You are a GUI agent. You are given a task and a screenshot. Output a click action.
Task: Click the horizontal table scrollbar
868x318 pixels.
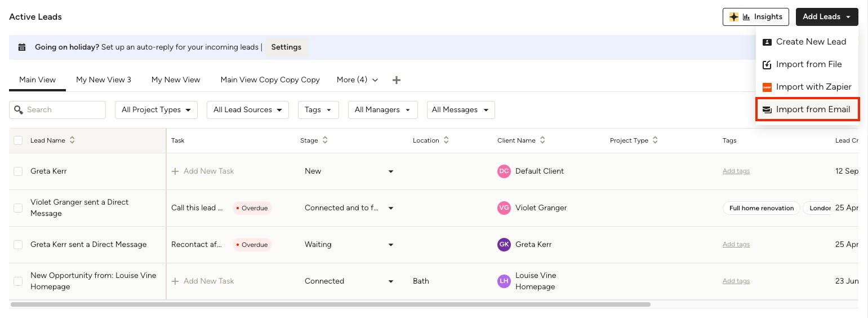pos(330,304)
